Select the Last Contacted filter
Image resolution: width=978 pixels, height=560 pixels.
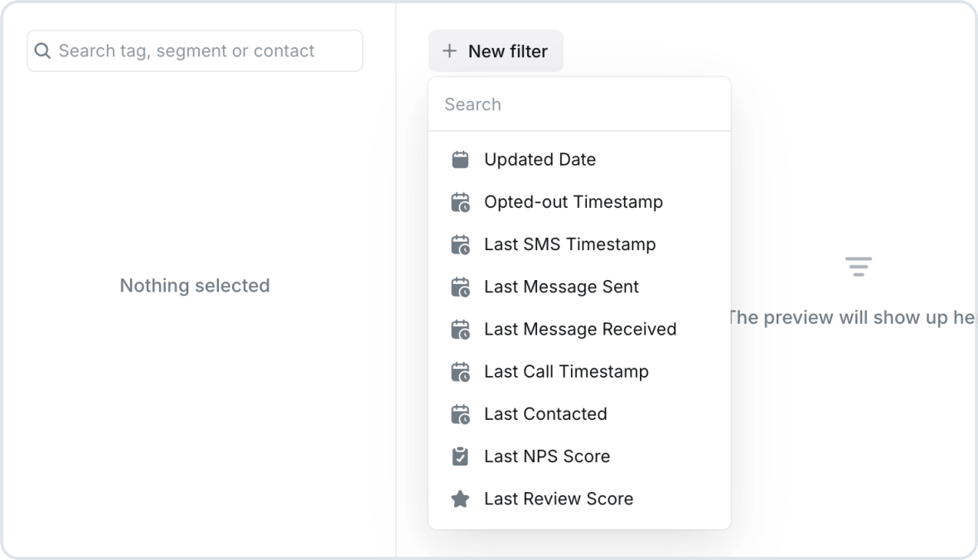[579, 414]
